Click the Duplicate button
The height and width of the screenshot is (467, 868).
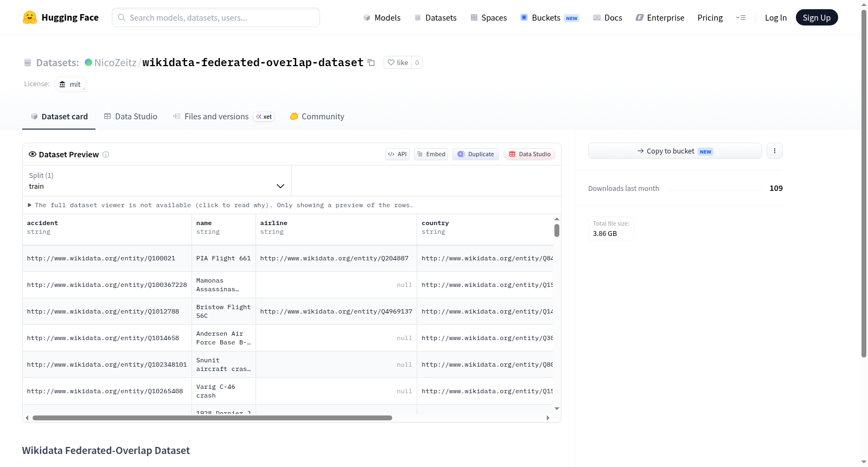476,154
